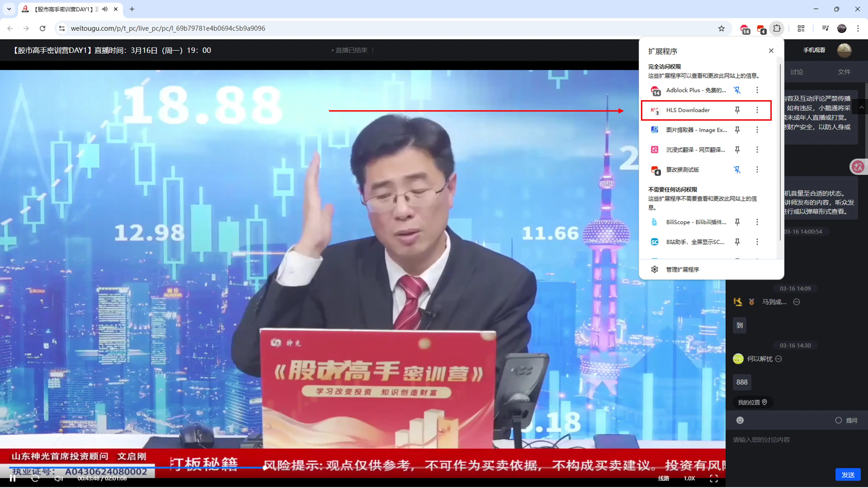Switch to the 讨论 tab
The image size is (868, 488).
(797, 72)
